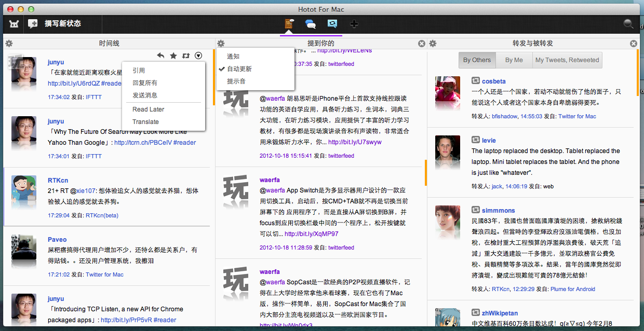Switch to the By Me tab
The image size is (644, 331).
tap(514, 60)
